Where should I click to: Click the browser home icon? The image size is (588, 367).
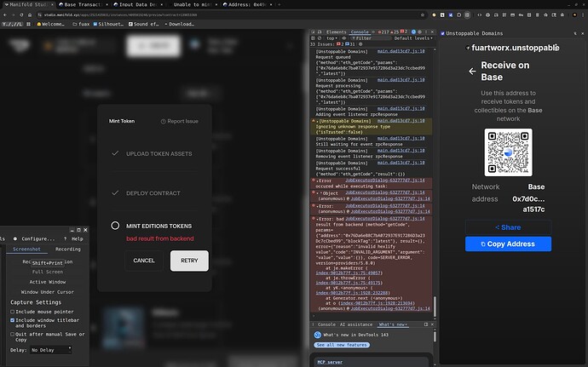pyautogui.click(x=30, y=15)
